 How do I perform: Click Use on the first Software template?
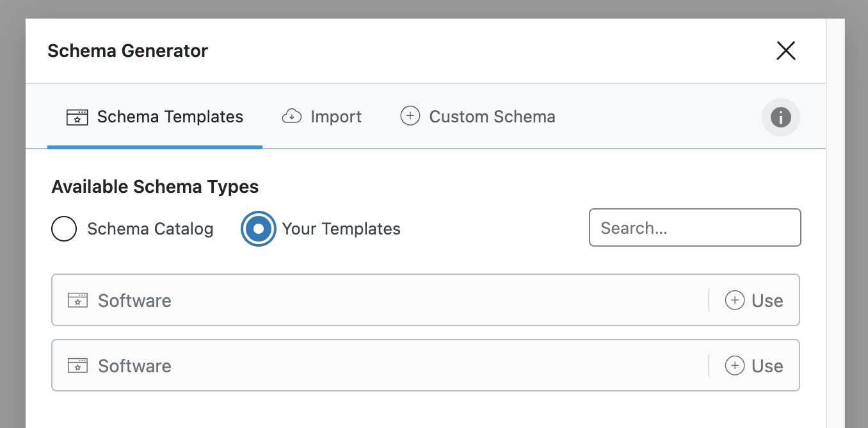click(754, 300)
